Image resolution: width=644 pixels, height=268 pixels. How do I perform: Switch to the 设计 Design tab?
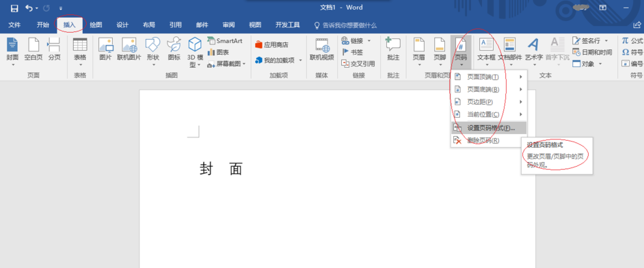122,25
